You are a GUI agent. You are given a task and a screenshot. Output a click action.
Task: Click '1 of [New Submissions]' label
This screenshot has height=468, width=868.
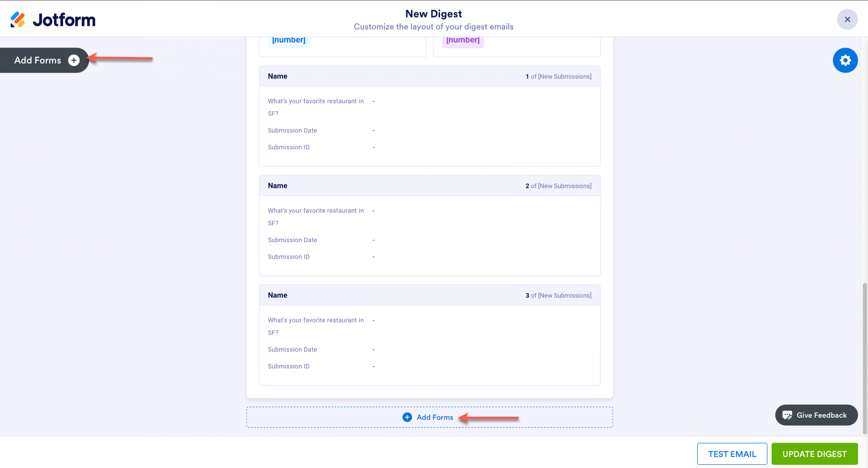pyautogui.click(x=558, y=77)
